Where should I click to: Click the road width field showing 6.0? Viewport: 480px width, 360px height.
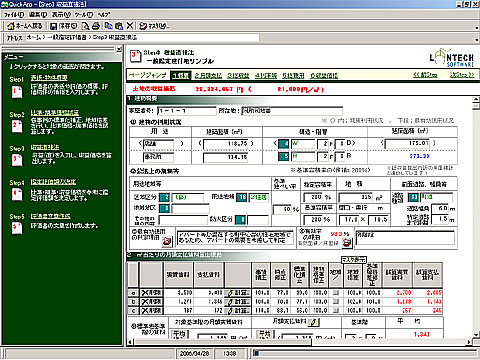(x=440, y=209)
